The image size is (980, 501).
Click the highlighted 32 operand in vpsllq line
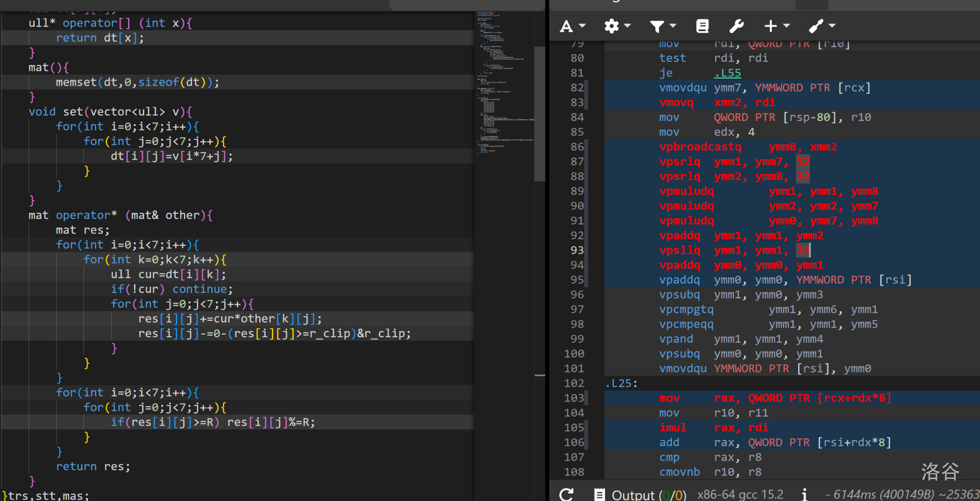(803, 251)
